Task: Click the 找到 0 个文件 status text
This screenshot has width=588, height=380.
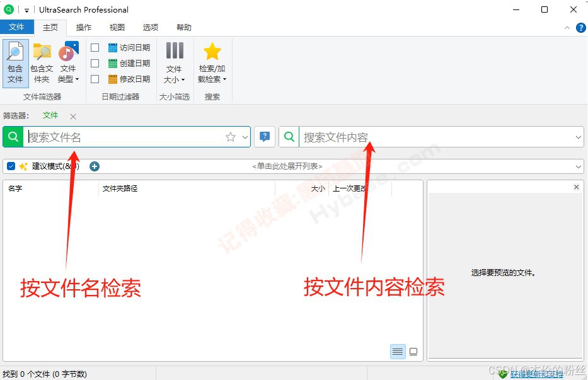Action: coord(45,374)
